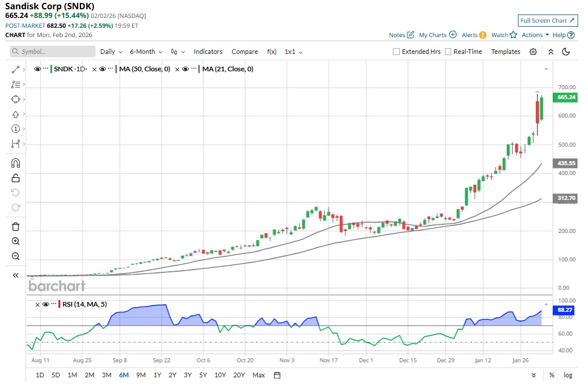Click the lock drawings icon
The width and height of the screenshot is (588, 386).
pyautogui.click(x=16, y=178)
